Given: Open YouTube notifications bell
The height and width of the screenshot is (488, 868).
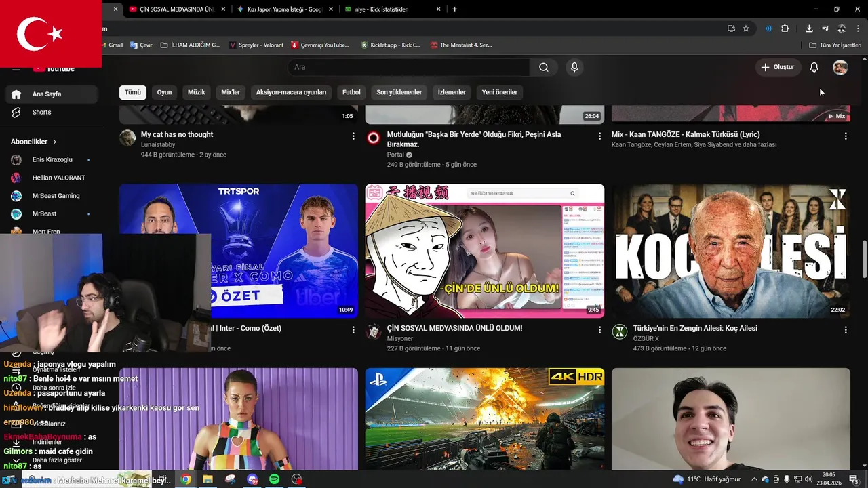Looking at the screenshot, I should coord(814,67).
